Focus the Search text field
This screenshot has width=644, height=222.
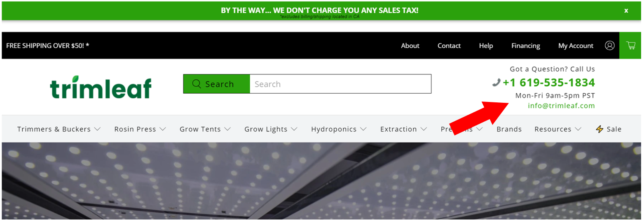click(340, 84)
